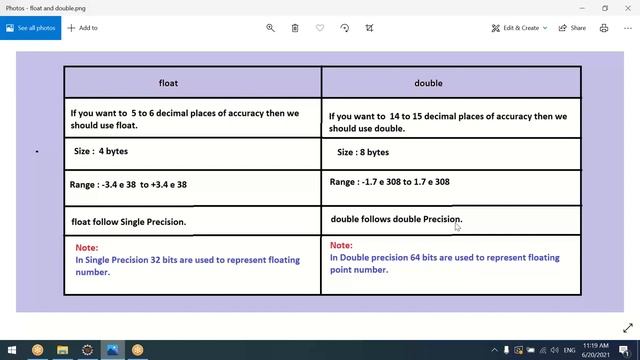
Task: Click the red 'Note:' in double column
Action: point(341,245)
